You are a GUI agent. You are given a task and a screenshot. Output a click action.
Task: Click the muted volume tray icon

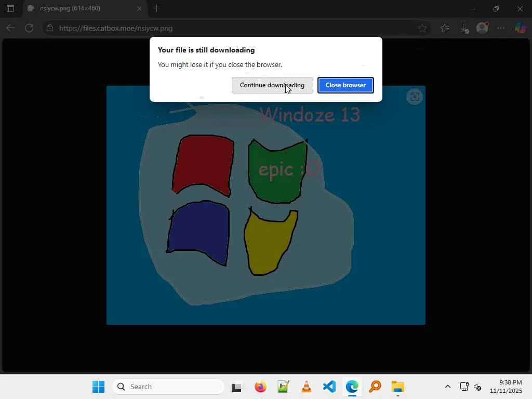point(477,387)
